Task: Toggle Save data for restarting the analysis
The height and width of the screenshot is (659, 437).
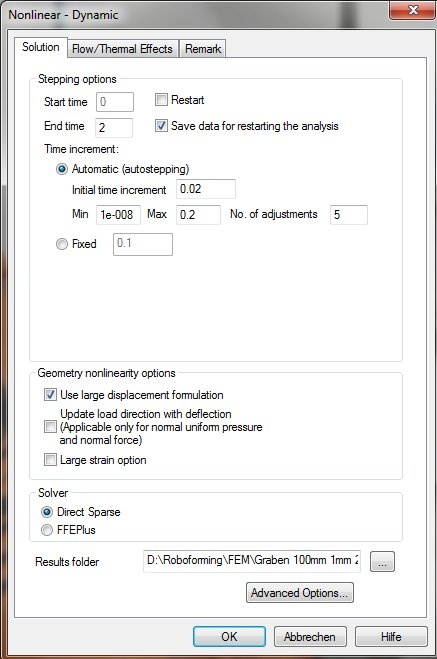Action: [x=161, y=126]
